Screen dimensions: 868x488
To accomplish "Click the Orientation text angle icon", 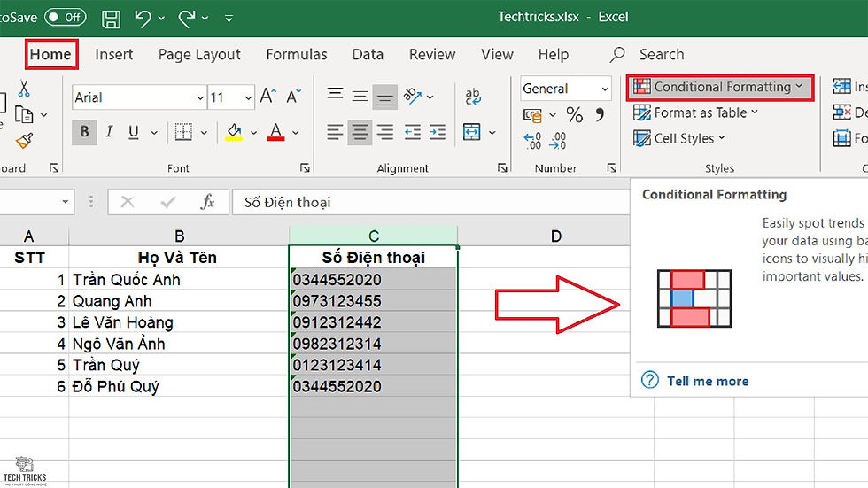I will pyautogui.click(x=413, y=97).
